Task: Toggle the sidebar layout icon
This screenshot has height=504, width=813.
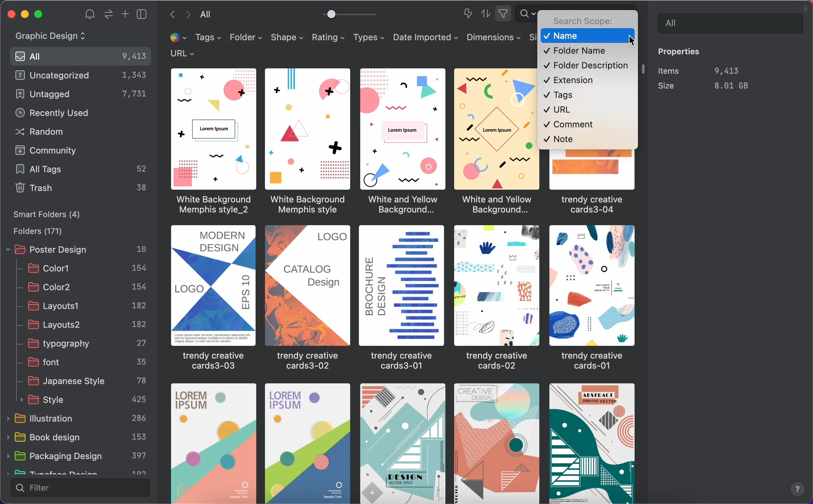Action: [x=142, y=14]
